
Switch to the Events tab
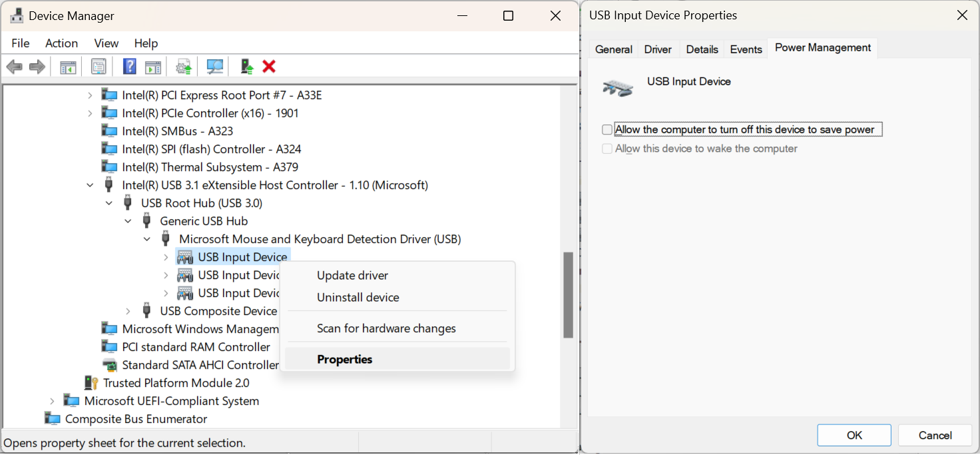746,49
